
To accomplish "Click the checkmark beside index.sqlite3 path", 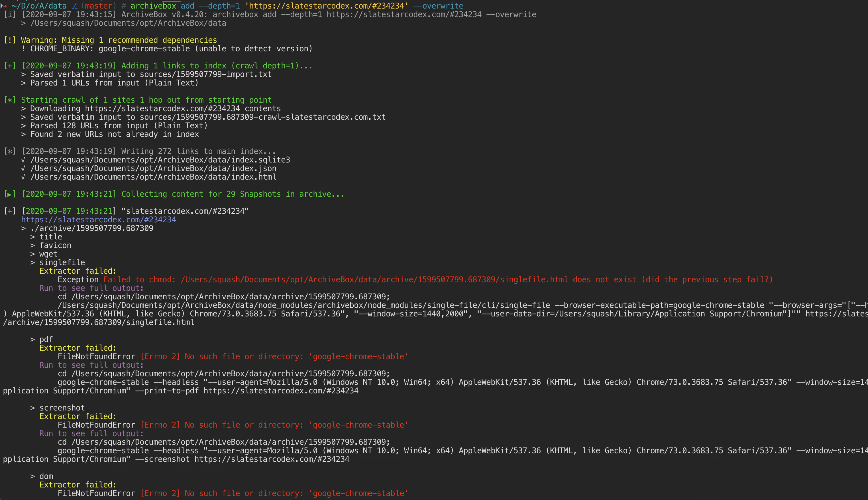I will coord(23,160).
